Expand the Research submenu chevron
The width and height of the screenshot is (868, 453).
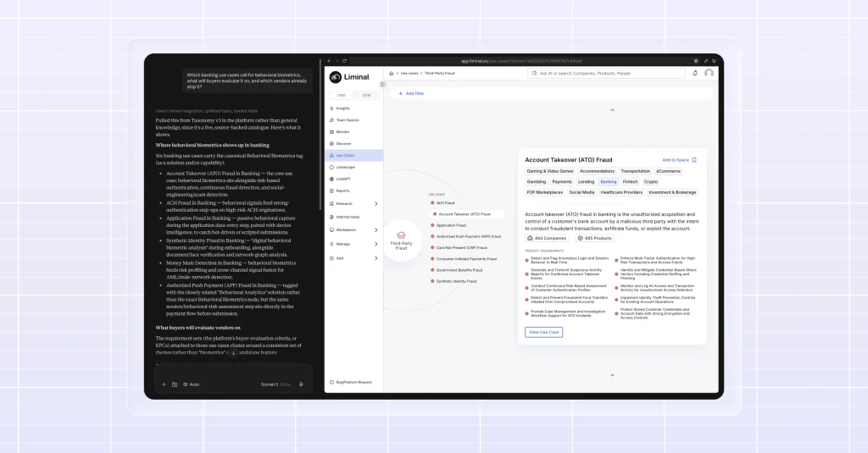click(376, 203)
